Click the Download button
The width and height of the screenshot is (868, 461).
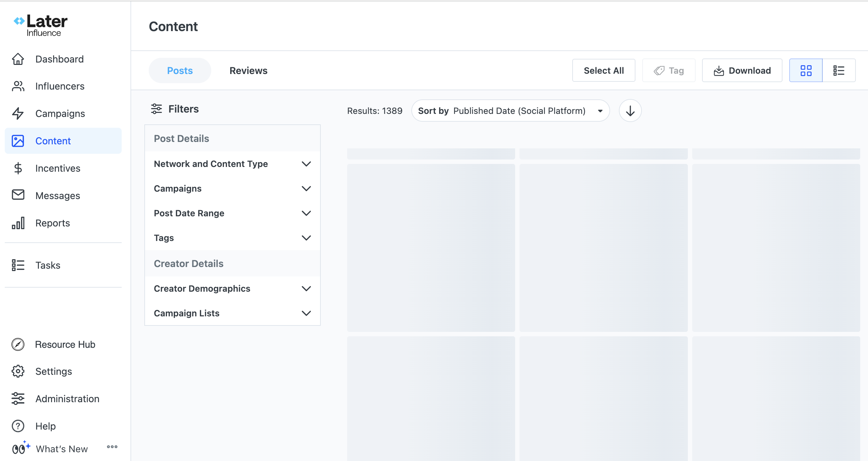coord(742,71)
